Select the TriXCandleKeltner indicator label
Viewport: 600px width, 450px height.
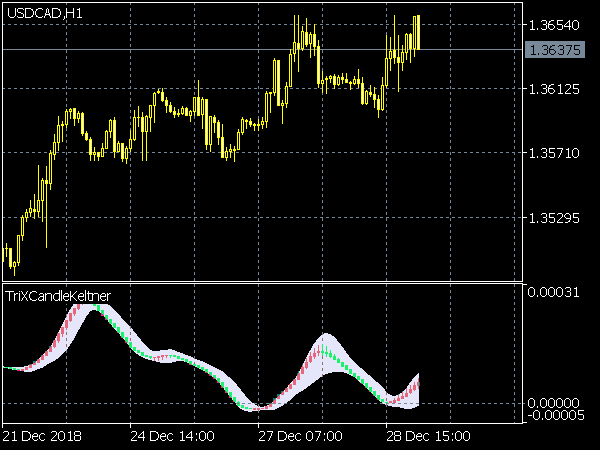pyautogui.click(x=58, y=296)
